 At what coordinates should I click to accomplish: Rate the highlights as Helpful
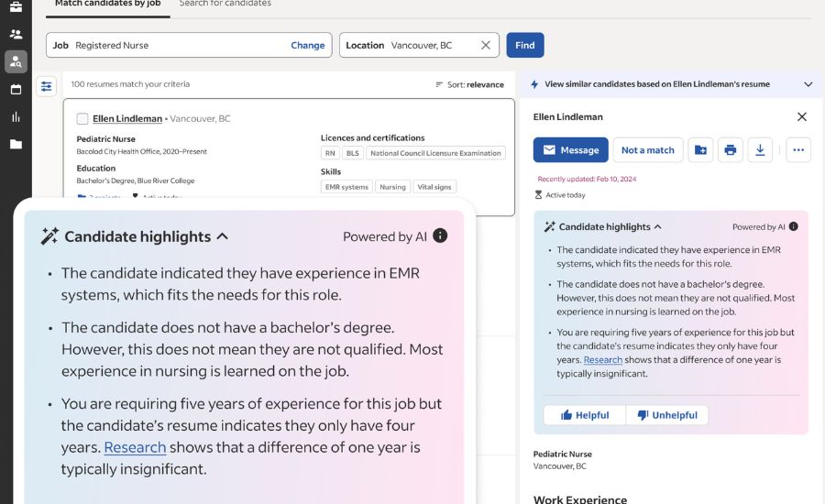tap(585, 415)
